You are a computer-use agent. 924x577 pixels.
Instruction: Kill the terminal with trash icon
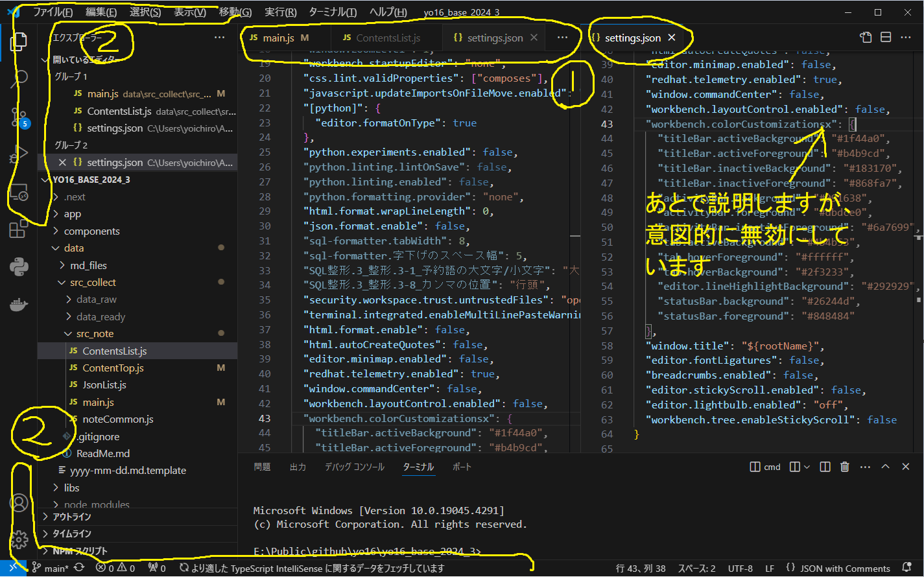click(x=845, y=467)
